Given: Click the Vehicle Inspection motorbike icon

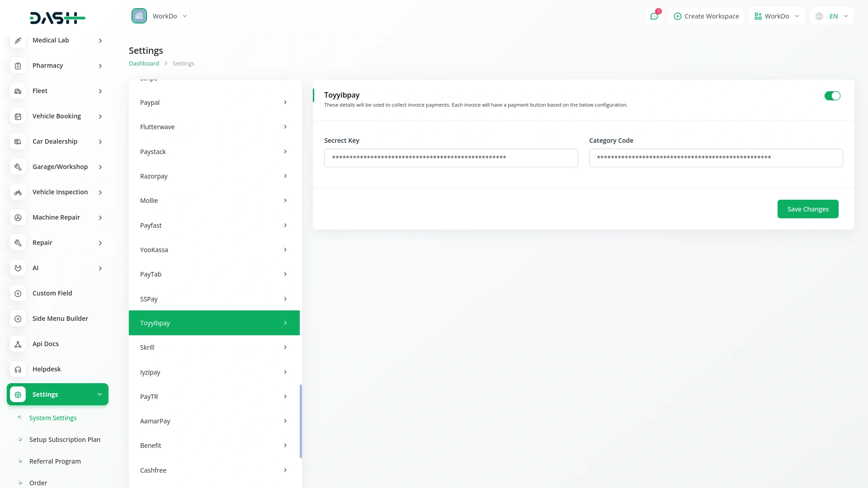Looking at the screenshot, I should pos(18,192).
